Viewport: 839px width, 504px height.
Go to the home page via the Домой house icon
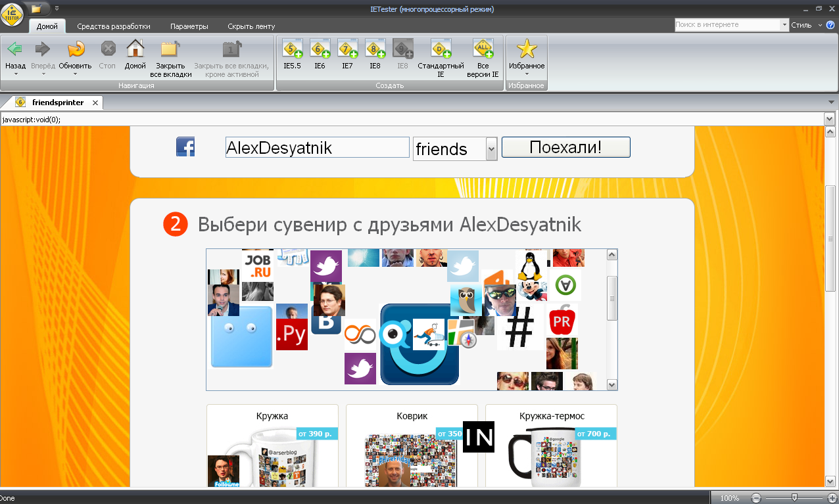[135, 49]
